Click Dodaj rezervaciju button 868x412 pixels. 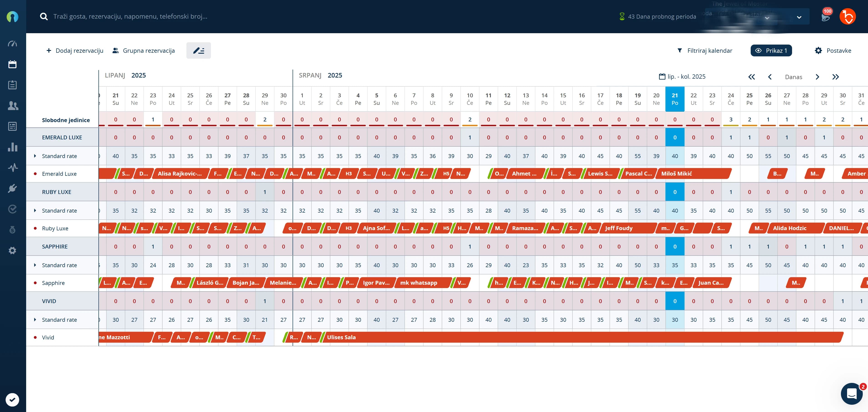[75, 50]
